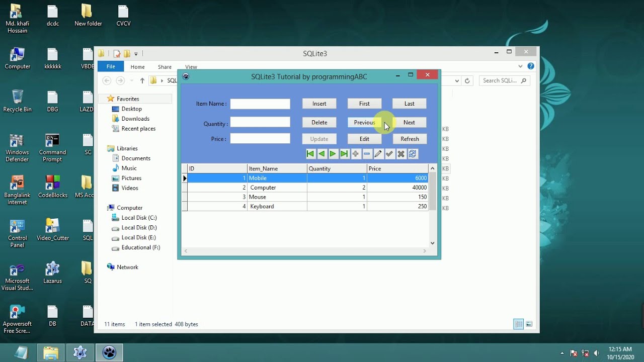Screen dimensions: 644x362
Task: Click the Refresh button
Action: (410, 139)
